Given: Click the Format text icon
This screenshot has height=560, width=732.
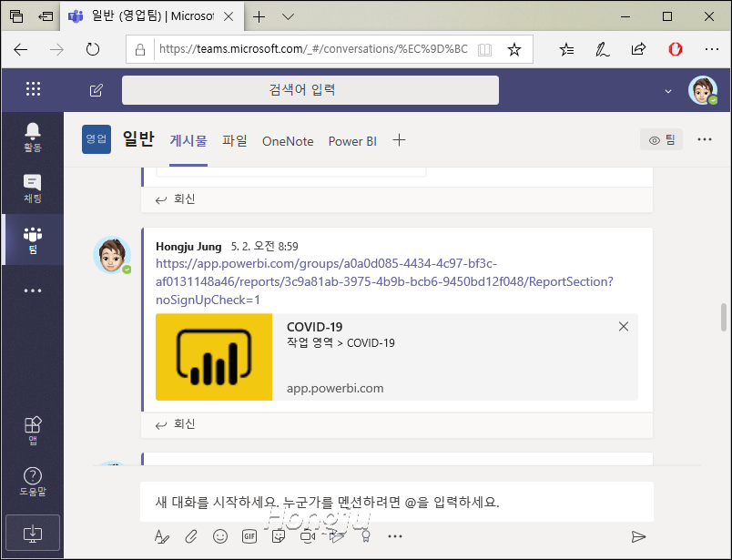Looking at the screenshot, I should pyautogui.click(x=161, y=536).
